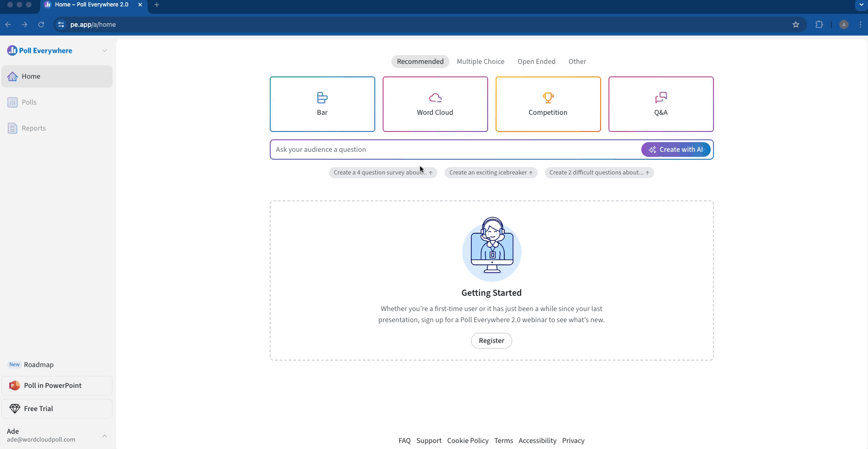Image resolution: width=868 pixels, height=449 pixels.
Task: Open Polls in the sidebar
Action: tap(57, 102)
